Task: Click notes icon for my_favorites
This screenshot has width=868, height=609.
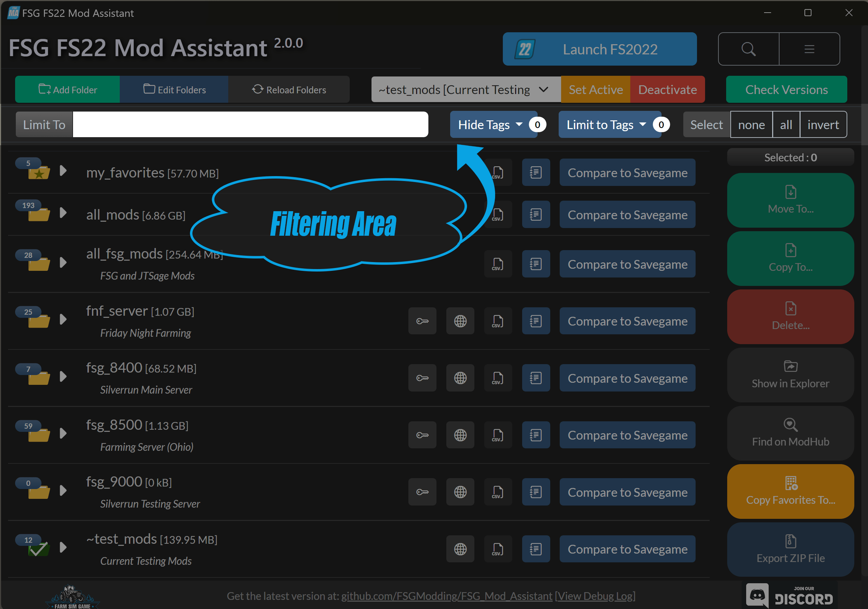Action: 535,173
